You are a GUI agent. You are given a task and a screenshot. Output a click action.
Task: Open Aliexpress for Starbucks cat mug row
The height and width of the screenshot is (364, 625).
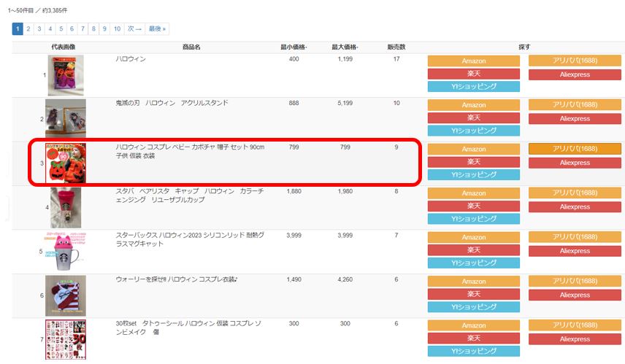pyautogui.click(x=575, y=250)
